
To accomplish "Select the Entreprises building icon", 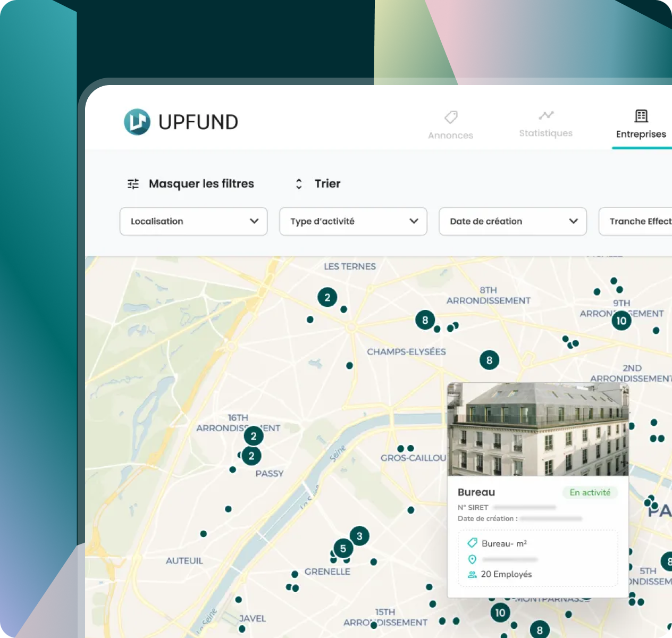I will (x=641, y=115).
